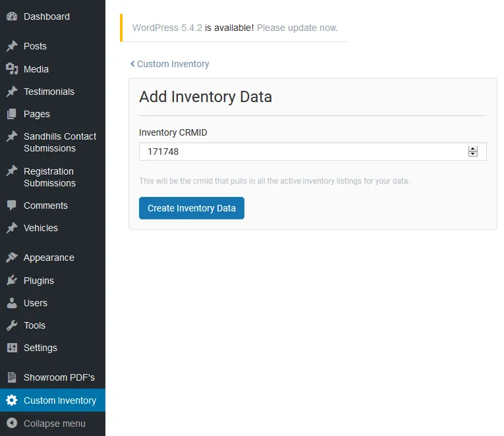Open the Users menu item
Screen dimensions: 504x436
pyautogui.click(x=53, y=303)
